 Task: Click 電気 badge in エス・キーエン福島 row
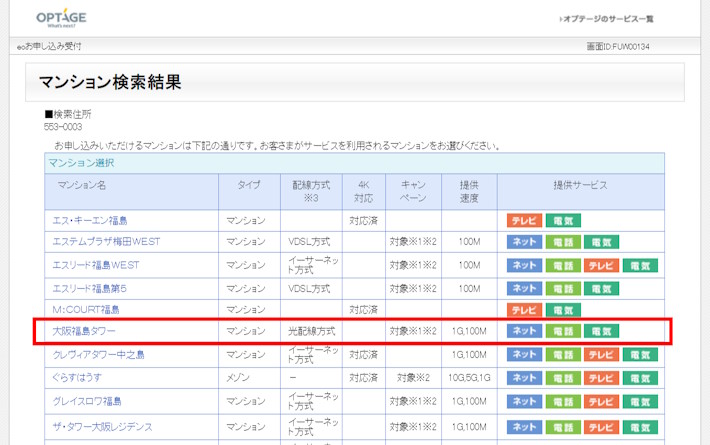click(x=563, y=220)
